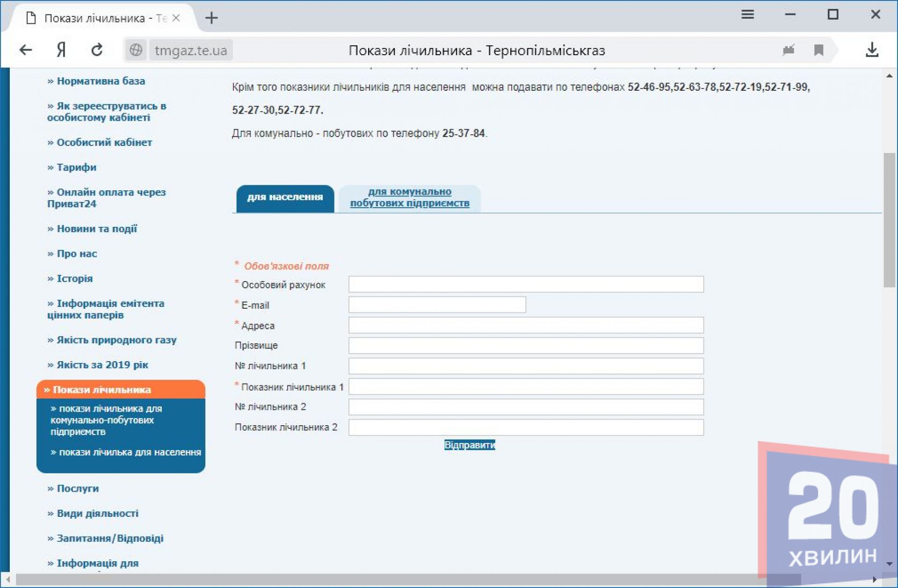
Task: Open покази лічилька для населення submenu link
Action: pos(130,452)
